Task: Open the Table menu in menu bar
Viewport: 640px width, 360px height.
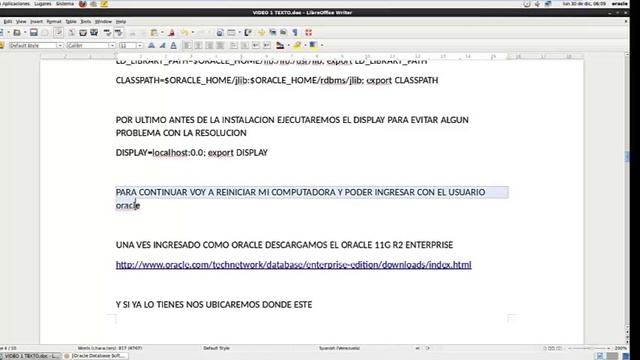Action: (71, 22)
